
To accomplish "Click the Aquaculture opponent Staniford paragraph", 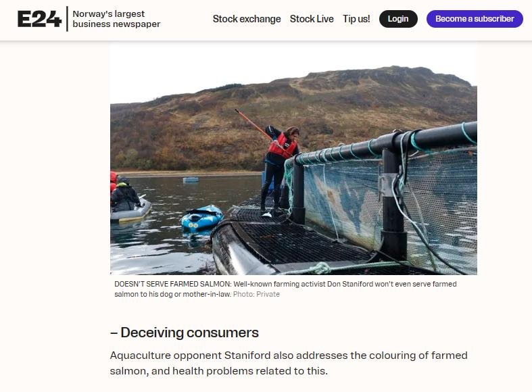I will [x=289, y=363].
